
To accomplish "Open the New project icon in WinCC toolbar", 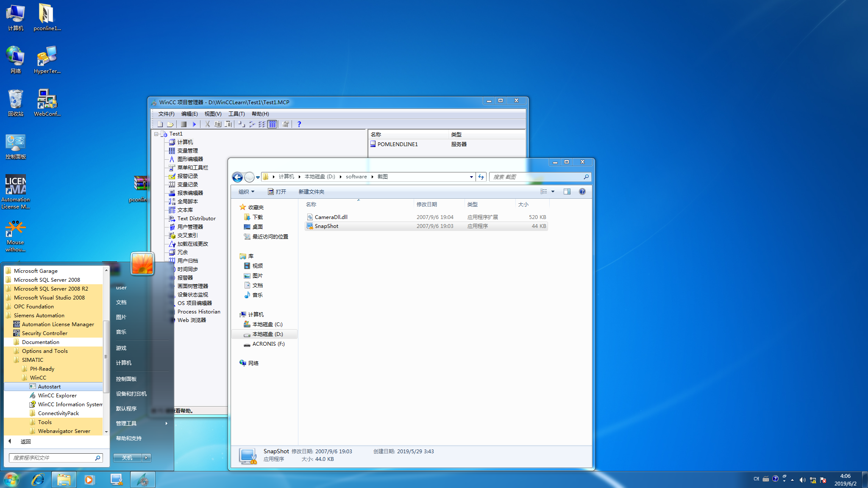I will pyautogui.click(x=160, y=124).
